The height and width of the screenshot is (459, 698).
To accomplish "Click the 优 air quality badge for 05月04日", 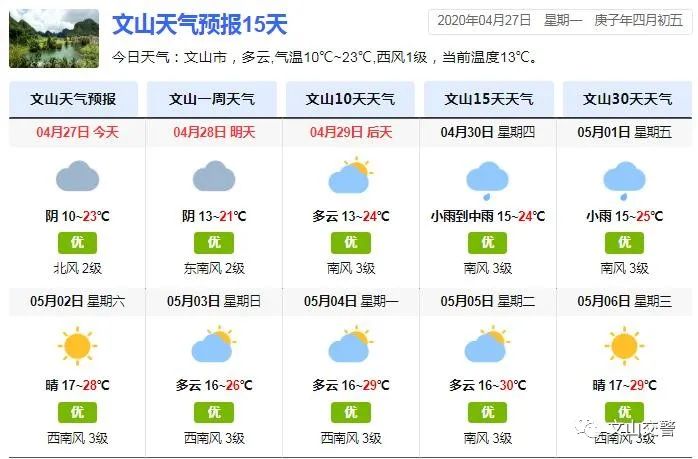I will pos(351,412).
